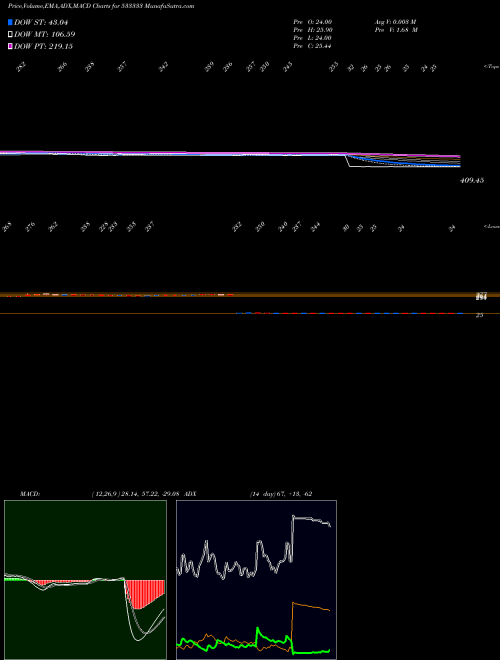
Task: Click the 252 label in the tops row
Action: pyautogui.click(x=21, y=67)
